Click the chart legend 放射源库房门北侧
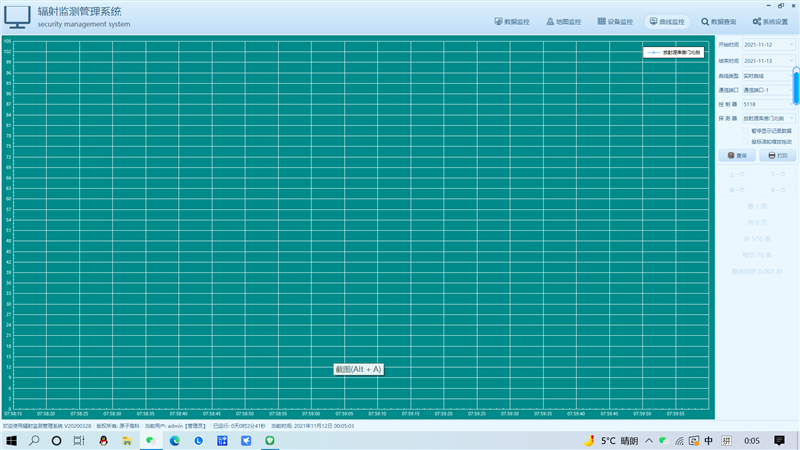 [676, 51]
